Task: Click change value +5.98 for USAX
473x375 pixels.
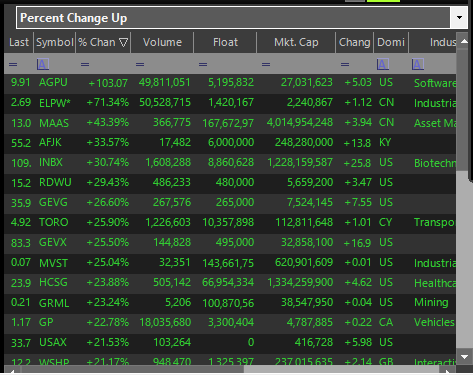Action: coord(357,343)
